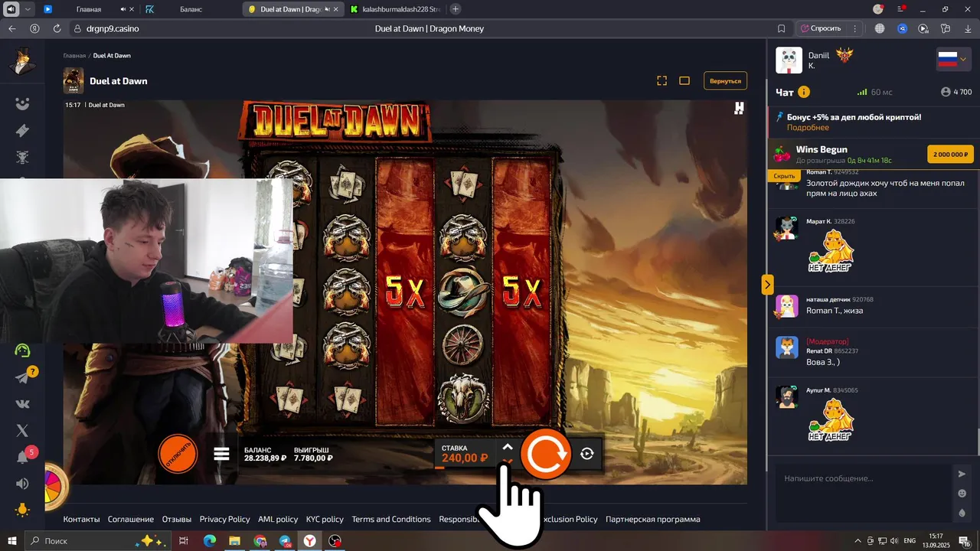
Task: Open Telegram from the taskbar
Action: pyautogui.click(x=285, y=541)
